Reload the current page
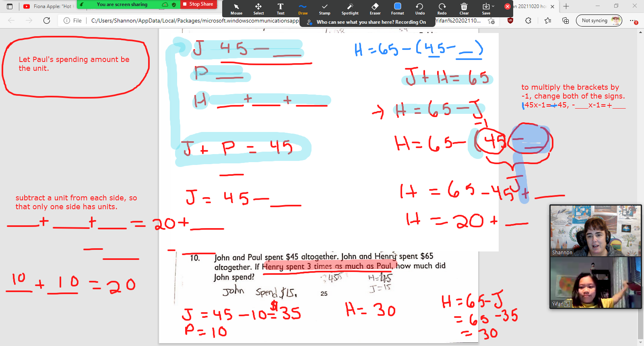The height and width of the screenshot is (346, 644). (47, 21)
